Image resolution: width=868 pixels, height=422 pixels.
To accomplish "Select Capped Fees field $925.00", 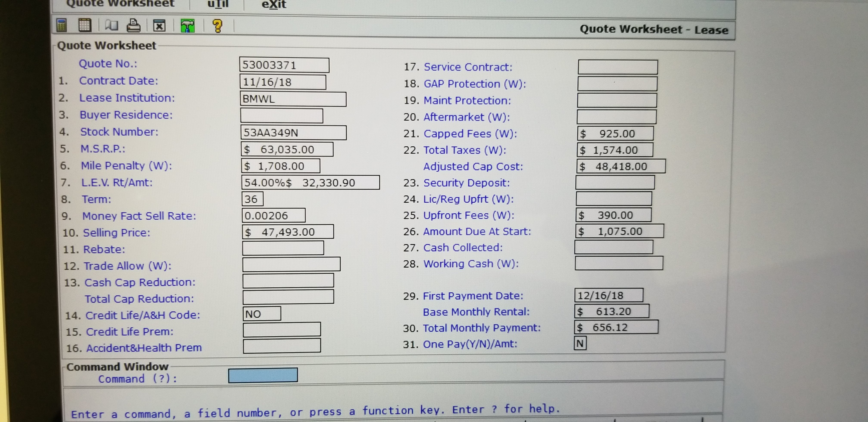I will click(615, 133).
